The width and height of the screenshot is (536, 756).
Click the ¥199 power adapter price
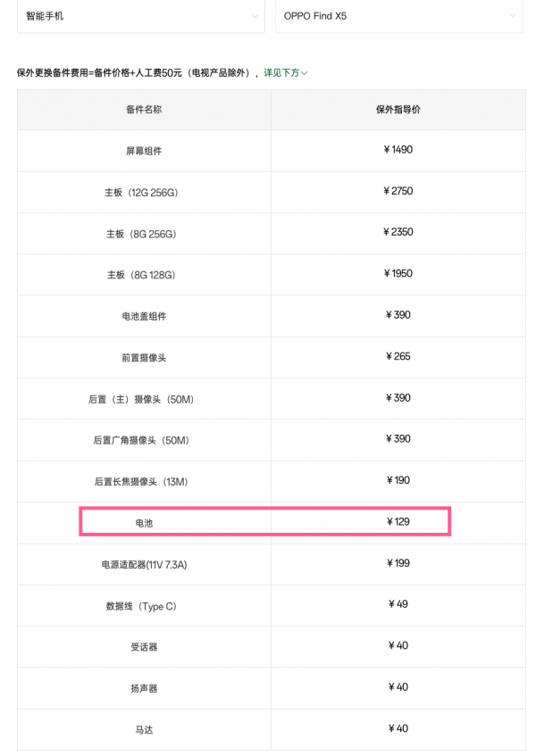click(x=398, y=563)
